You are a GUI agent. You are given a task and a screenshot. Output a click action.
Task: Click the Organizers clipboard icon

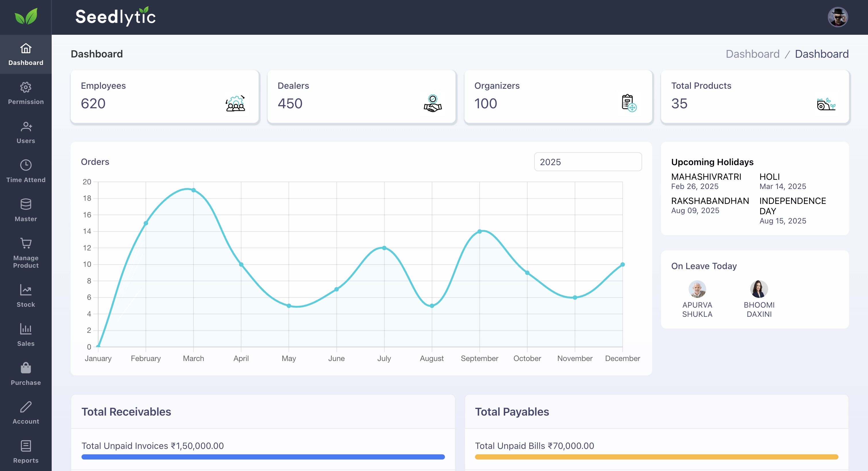tap(629, 103)
